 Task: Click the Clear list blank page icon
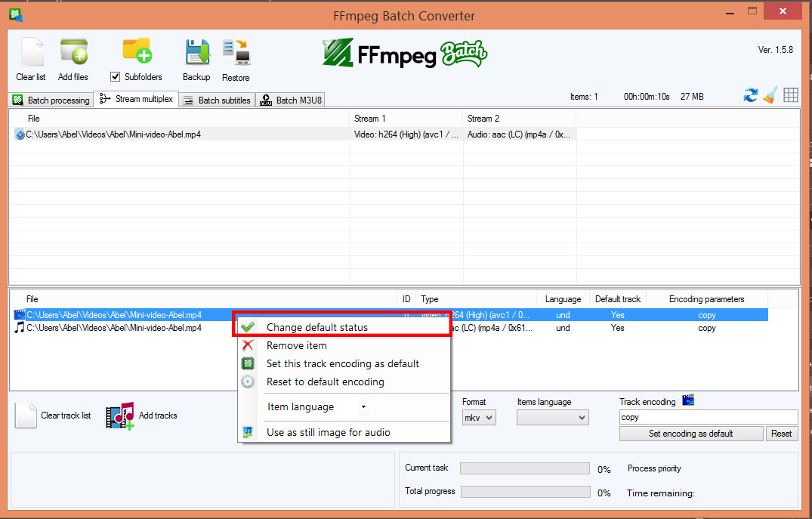pyautogui.click(x=32, y=52)
